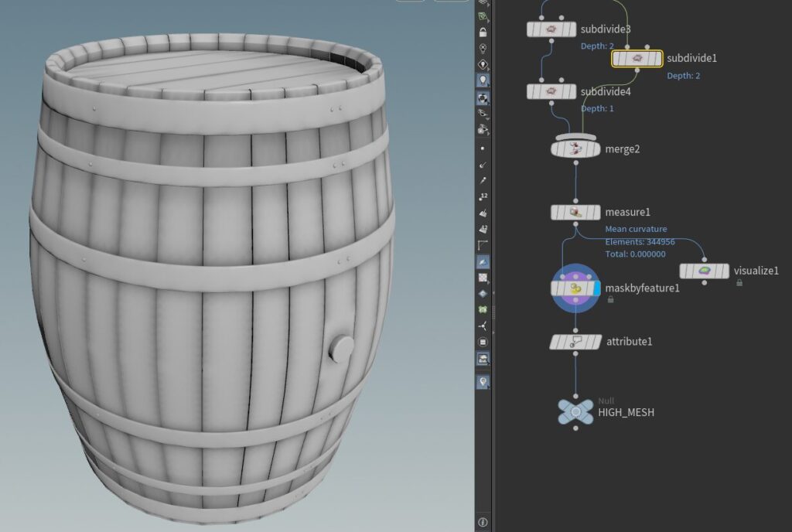Open the info icon below the viewport toolbar
792x532 pixels.
click(x=483, y=523)
